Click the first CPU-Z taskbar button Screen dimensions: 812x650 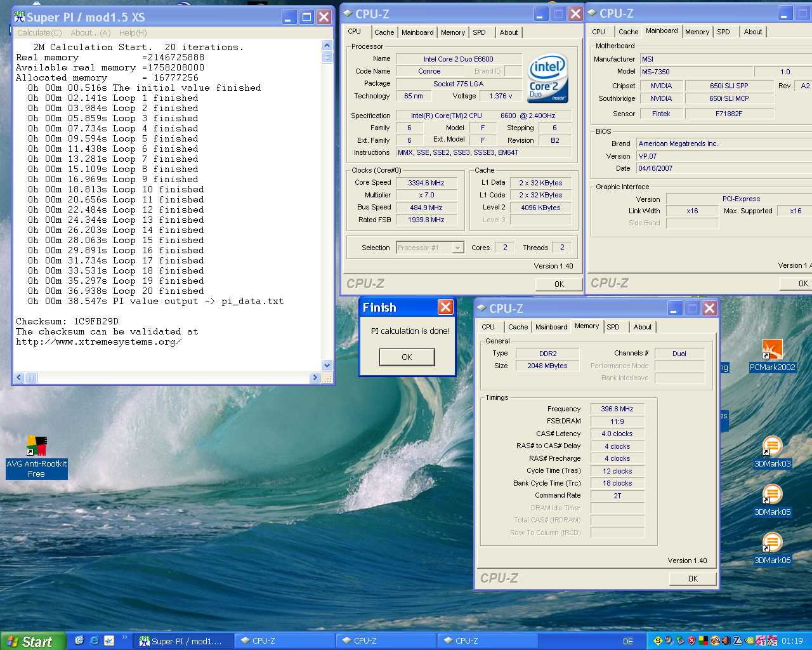click(284, 641)
